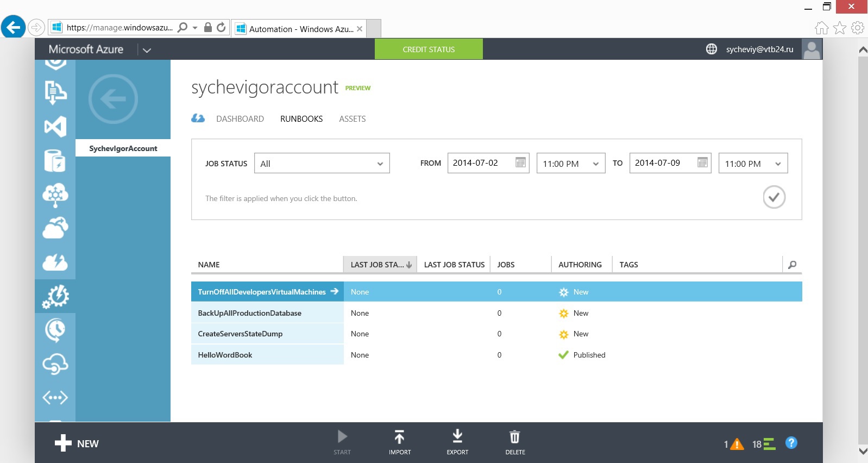Open the CreateServersStateDump runbook
This screenshot has height=463, width=868.
tap(240, 334)
